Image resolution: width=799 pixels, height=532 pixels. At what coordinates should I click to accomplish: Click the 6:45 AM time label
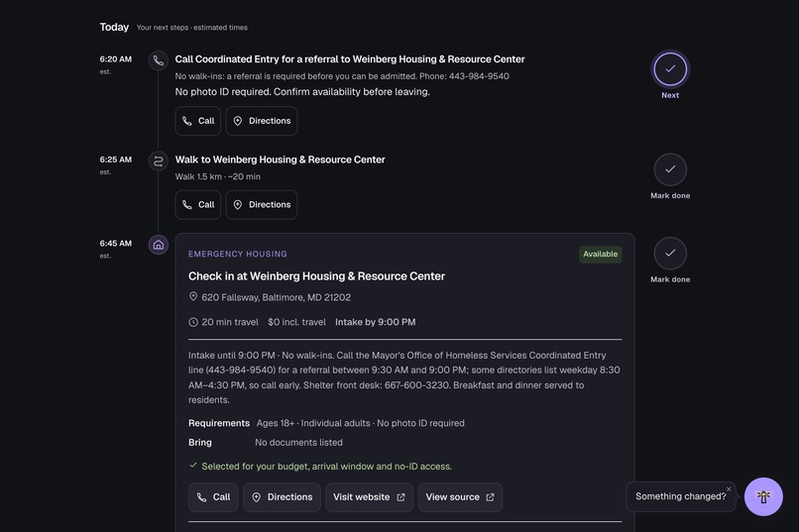coord(116,244)
